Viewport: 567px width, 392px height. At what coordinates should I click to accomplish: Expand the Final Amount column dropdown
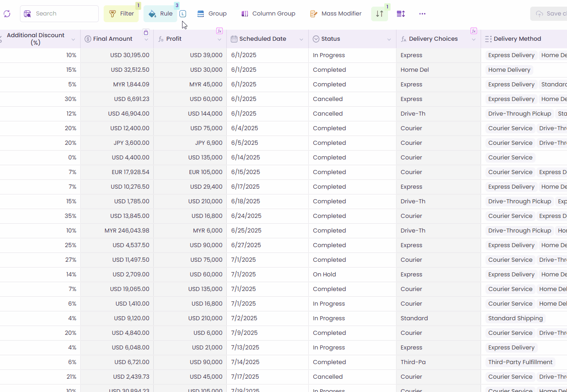coord(146,39)
